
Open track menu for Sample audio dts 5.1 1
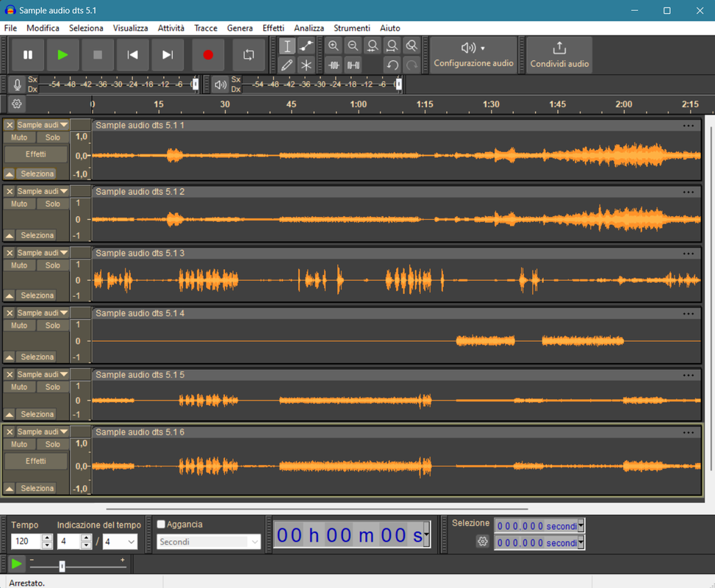tap(689, 125)
